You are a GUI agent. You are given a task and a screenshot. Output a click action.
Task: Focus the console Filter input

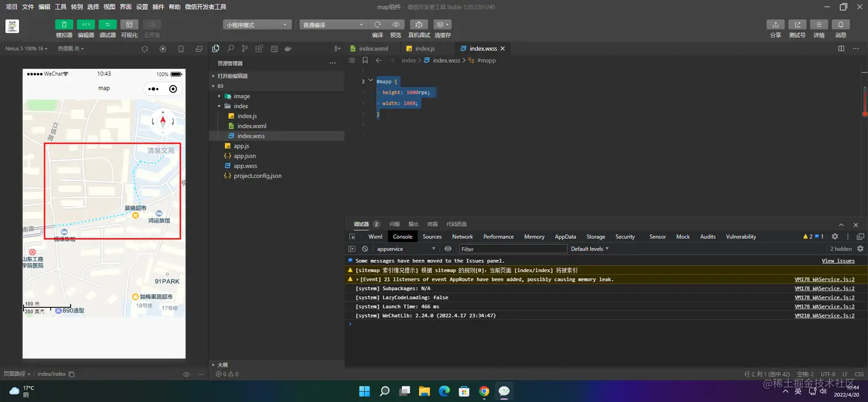coord(513,249)
